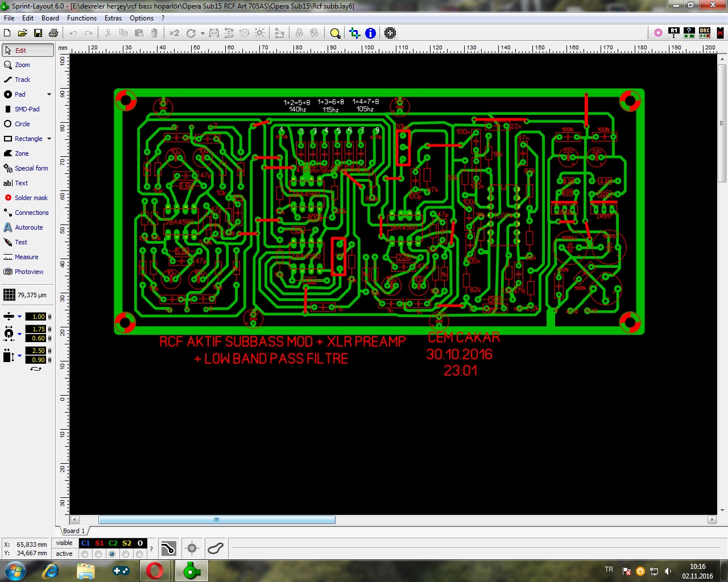728x582 pixels.
Task: Click the blue Info icon in toolbar
Action: point(370,33)
